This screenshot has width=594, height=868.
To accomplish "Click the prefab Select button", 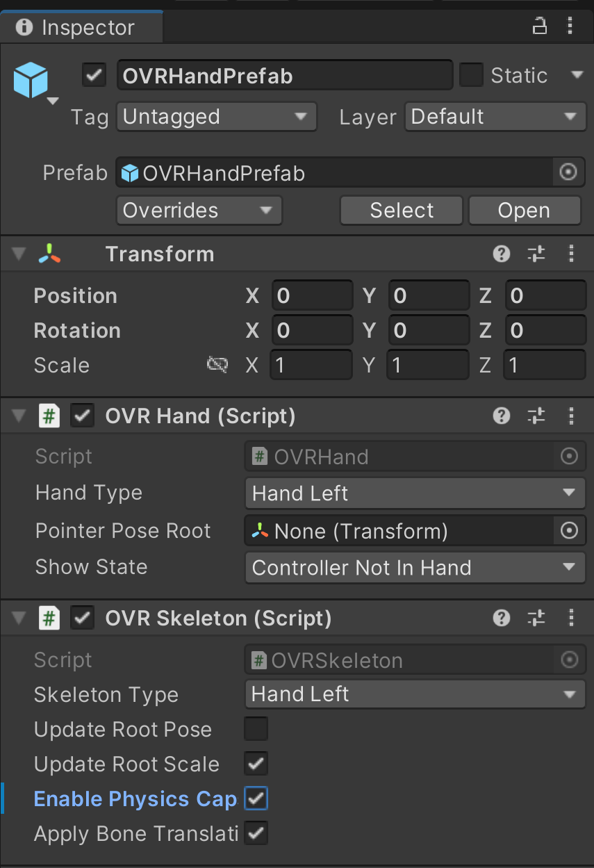I will tap(402, 211).
